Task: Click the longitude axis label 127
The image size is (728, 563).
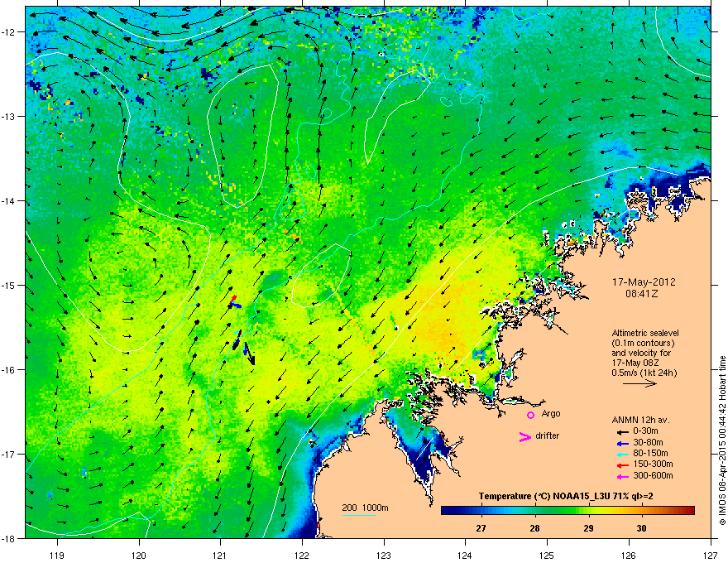Action: (711, 555)
